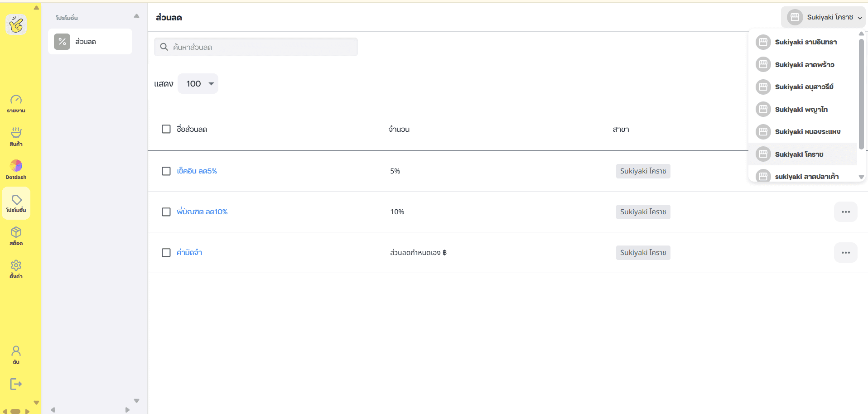This screenshot has width=868, height=414.
Task: Click the magnifier search icon
Action: click(x=164, y=47)
